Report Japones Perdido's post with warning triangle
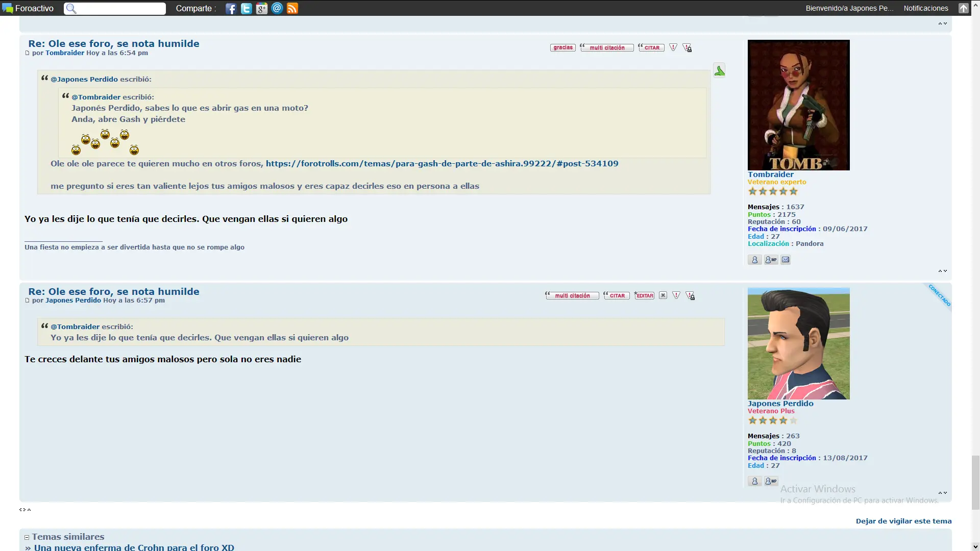980x551 pixels. pos(676,295)
